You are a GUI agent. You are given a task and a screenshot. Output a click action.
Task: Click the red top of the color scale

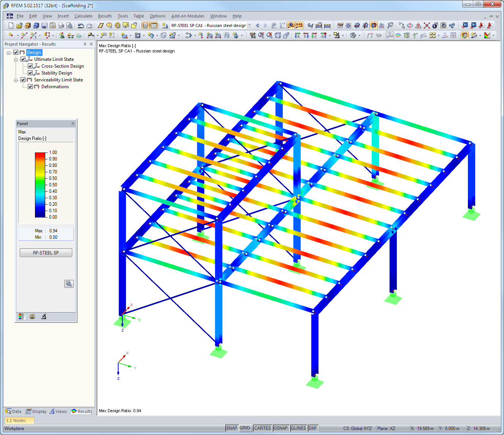click(x=40, y=154)
